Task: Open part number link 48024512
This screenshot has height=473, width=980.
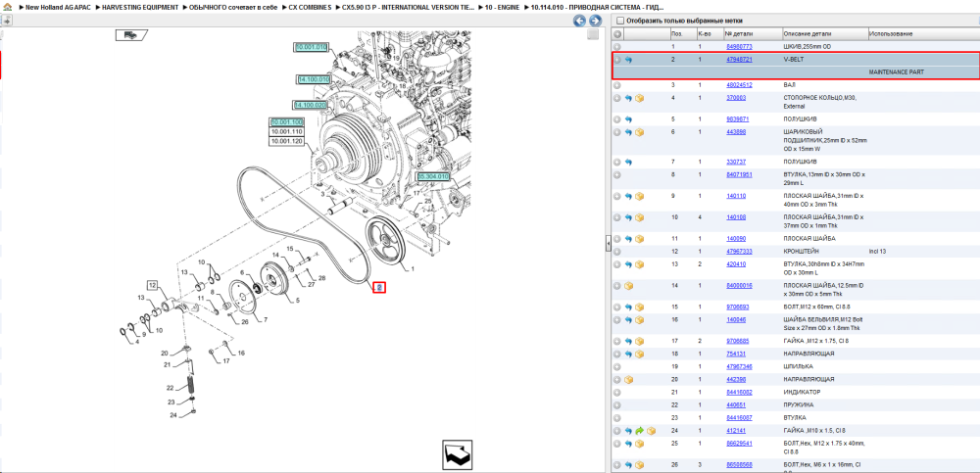Action: click(739, 85)
